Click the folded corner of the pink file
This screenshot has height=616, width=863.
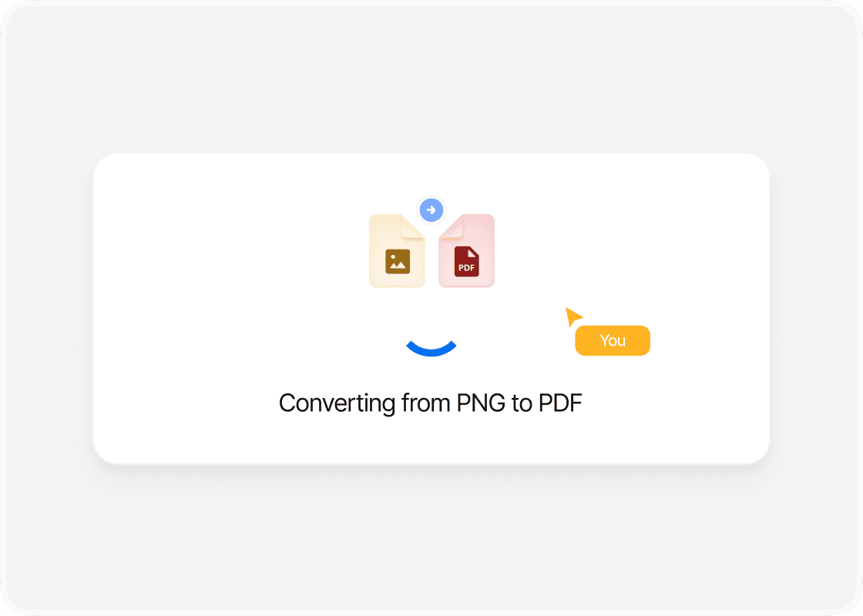coord(451,226)
